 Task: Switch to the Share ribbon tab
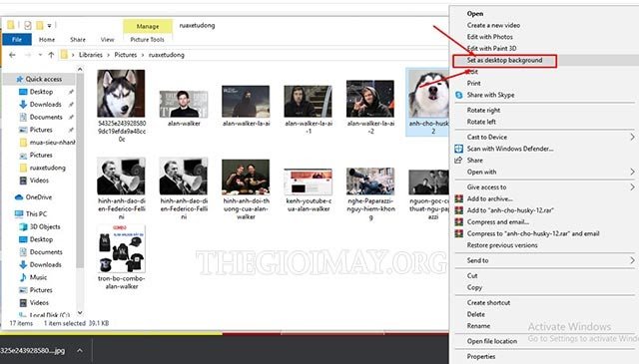click(x=78, y=40)
